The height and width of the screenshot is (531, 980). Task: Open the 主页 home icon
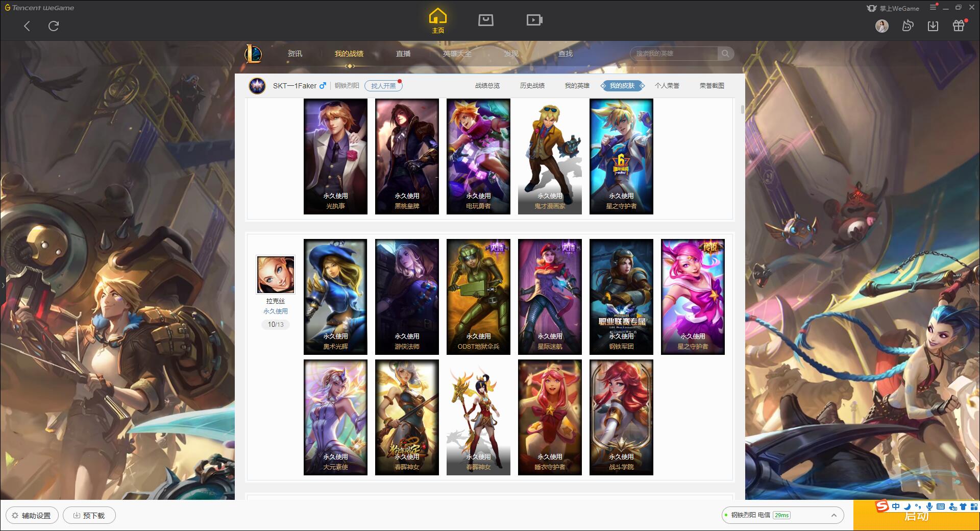(438, 21)
